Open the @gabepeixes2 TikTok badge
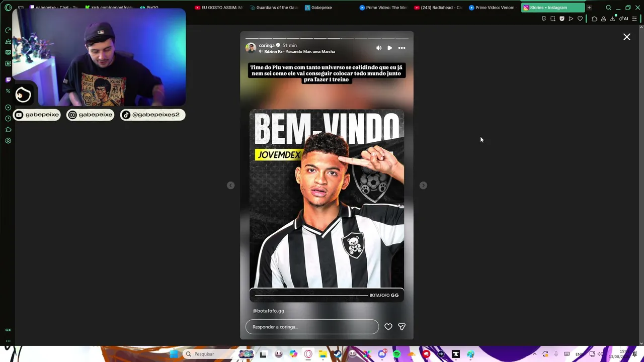The height and width of the screenshot is (362, 644). coord(152,115)
